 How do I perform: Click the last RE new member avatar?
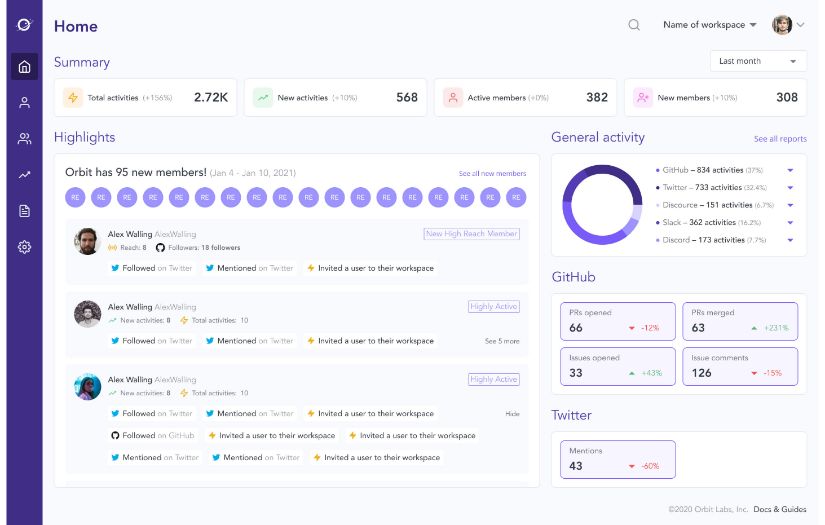click(516, 197)
